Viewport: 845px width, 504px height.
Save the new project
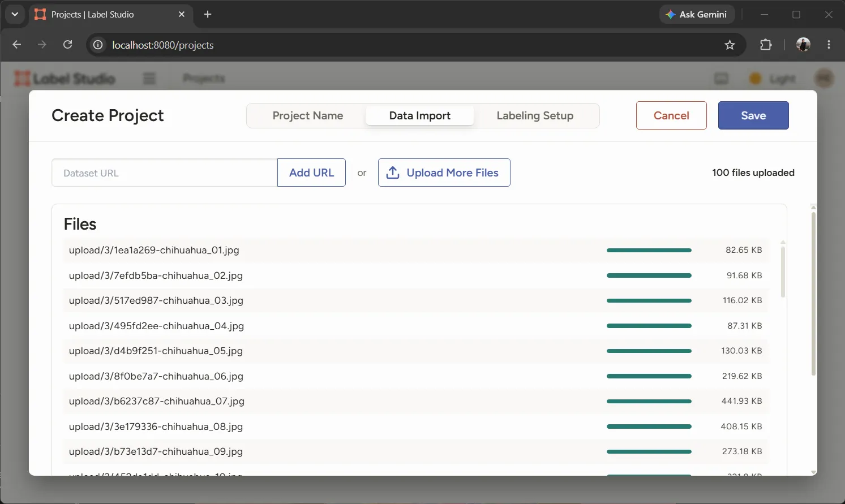pyautogui.click(x=753, y=115)
